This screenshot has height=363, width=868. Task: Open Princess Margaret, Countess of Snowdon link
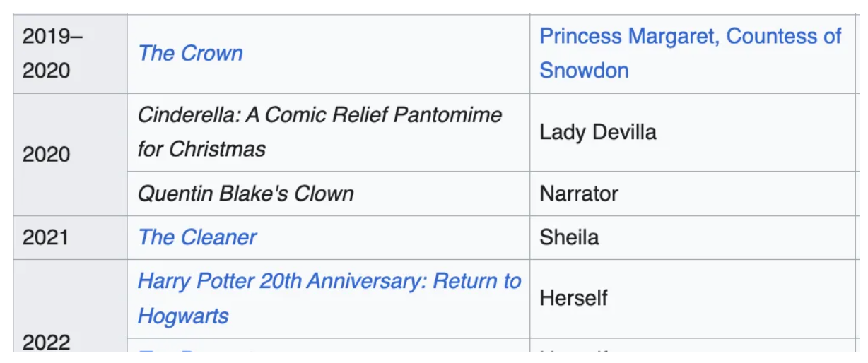coord(690,37)
